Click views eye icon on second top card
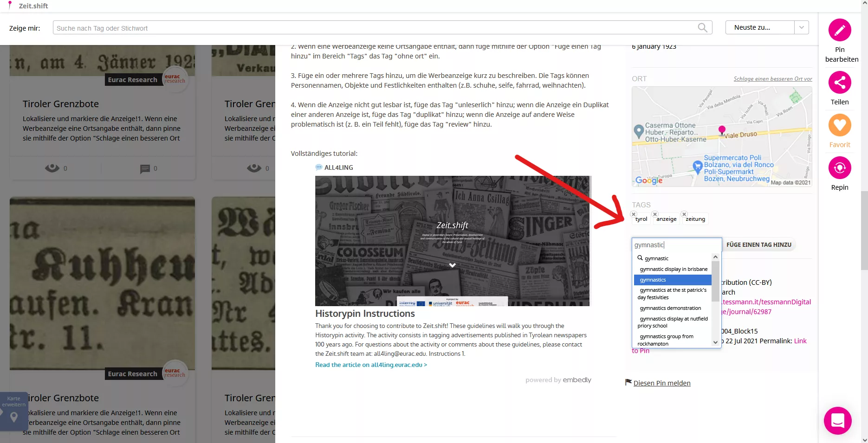 tap(254, 168)
